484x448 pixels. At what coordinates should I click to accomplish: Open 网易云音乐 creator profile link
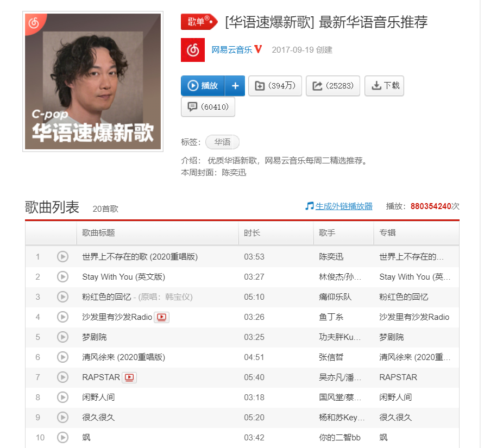(x=232, y=49)
